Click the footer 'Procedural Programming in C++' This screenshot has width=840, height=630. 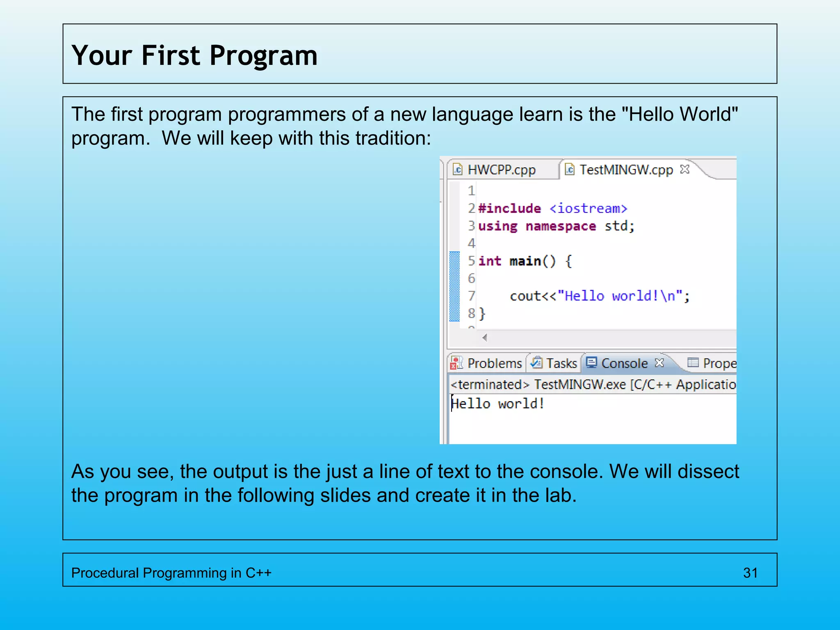171,573
